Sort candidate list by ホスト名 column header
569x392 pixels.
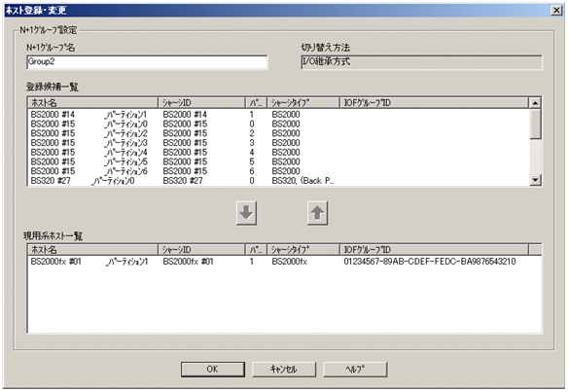click(x=93, y=103)
